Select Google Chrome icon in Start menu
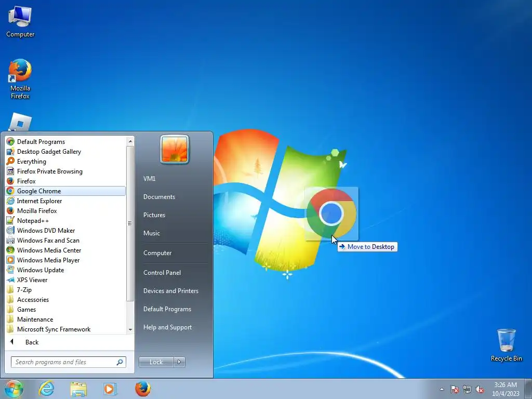Viewport: 532px width, 399px height. click(x=10, y=191)
